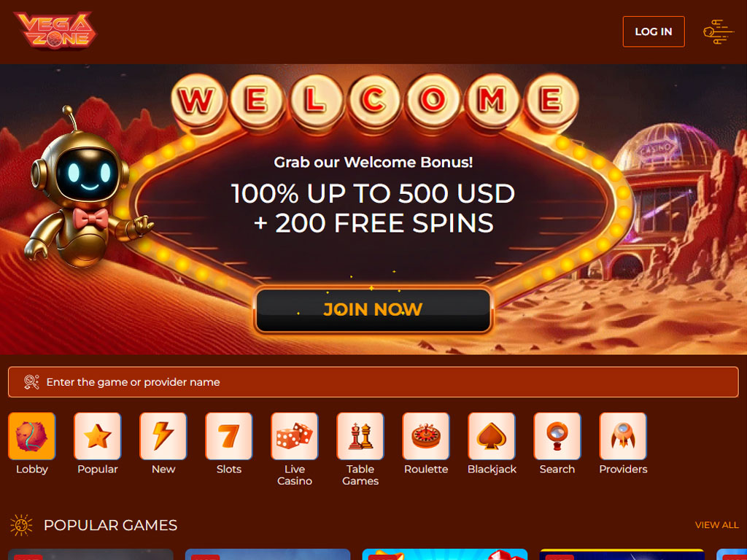This screenshot has width=747, height=560.
Task: Click the LOG IN button
Action: click(654, 31)
